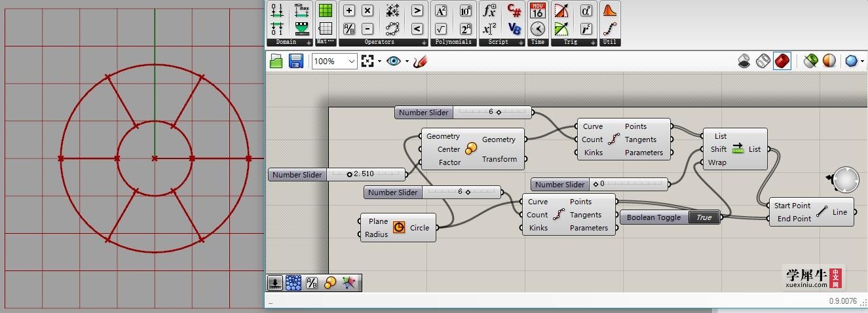Image resolution: width=868 pixels, height=313 pixels.
Task: Open the Util panel label
Action: click(x=609, y=42)
